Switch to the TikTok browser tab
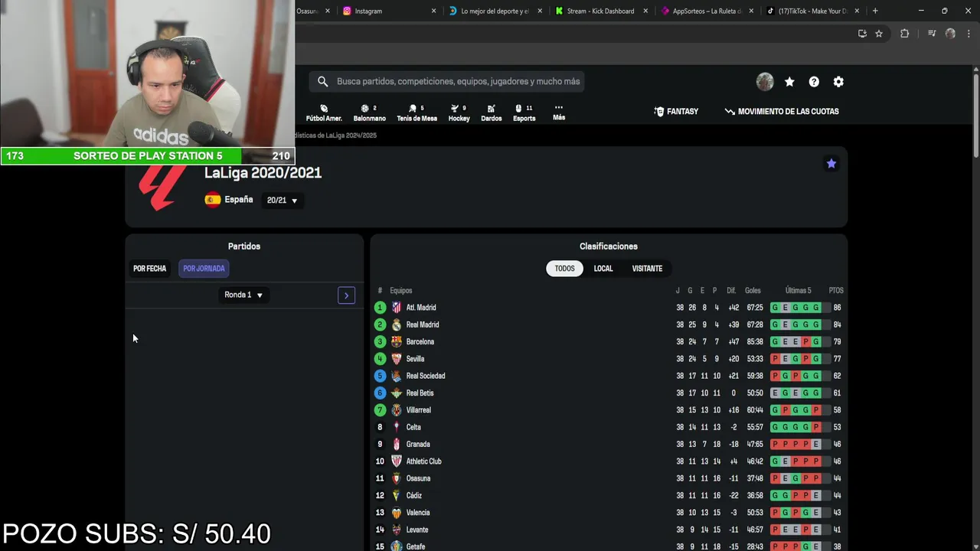The image size is (980, 551). click(813, 11)
